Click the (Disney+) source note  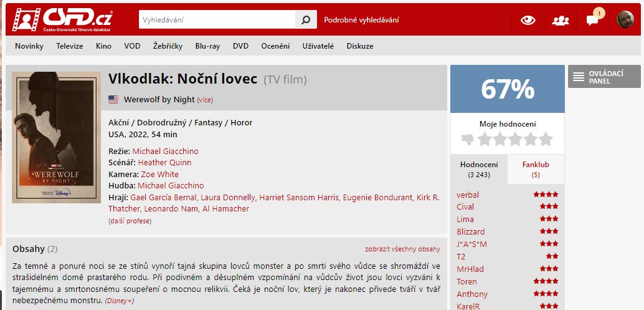(x=120, y=301)
